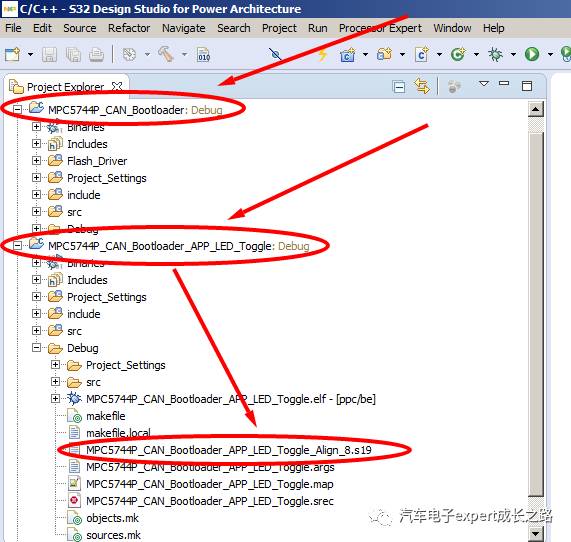Click the Project Explorer scrollbar down arrow
Image resolution: width=571 pixels, height=542 pixels.
point(536,534)
